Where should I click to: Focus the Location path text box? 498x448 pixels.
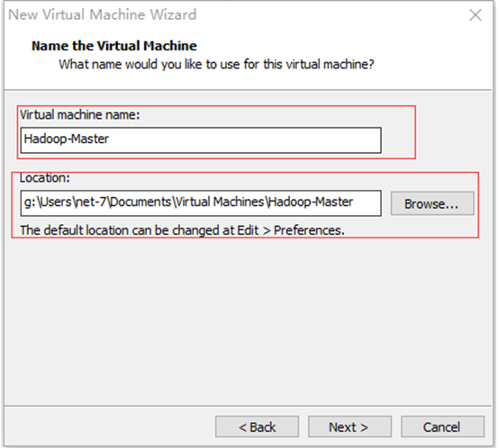pos(201,203)
